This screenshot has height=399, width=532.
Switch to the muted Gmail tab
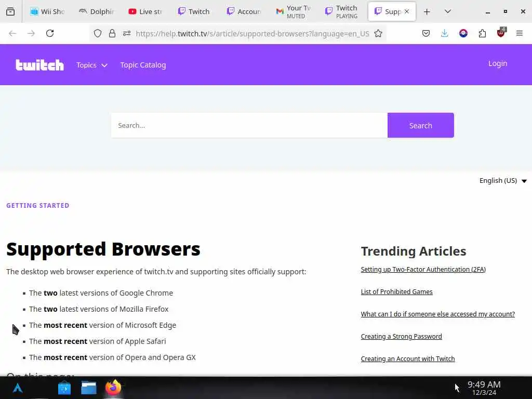coord(293,11)
